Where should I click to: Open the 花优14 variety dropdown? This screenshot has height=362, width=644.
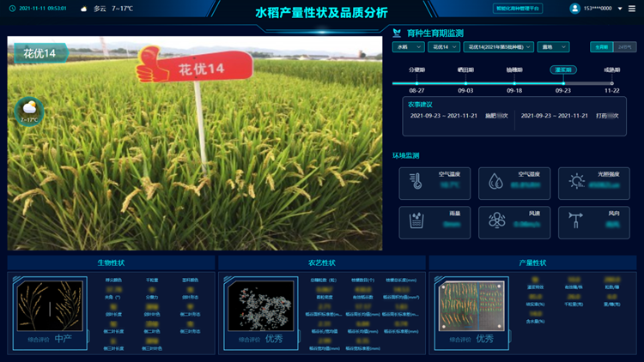[x=445, y=47]
